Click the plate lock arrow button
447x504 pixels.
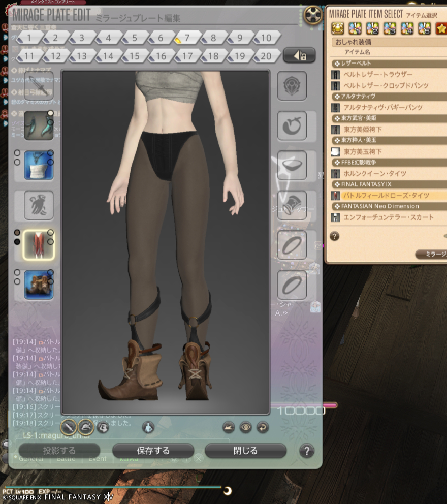point(299,56)
